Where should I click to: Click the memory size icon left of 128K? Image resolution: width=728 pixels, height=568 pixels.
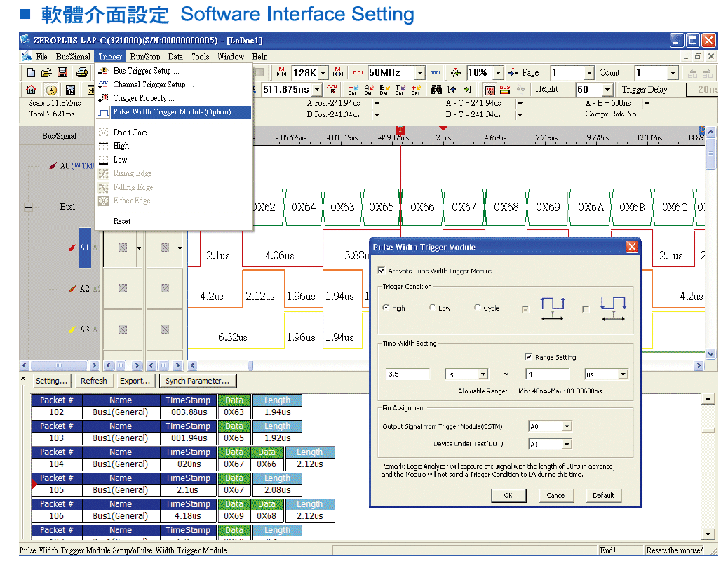pos(281,72)
